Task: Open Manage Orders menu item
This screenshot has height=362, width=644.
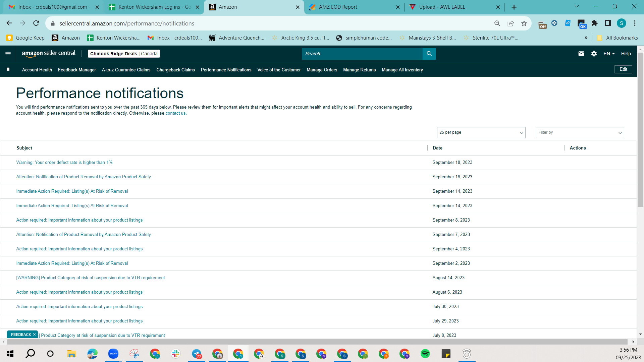Action: point(322,70)
